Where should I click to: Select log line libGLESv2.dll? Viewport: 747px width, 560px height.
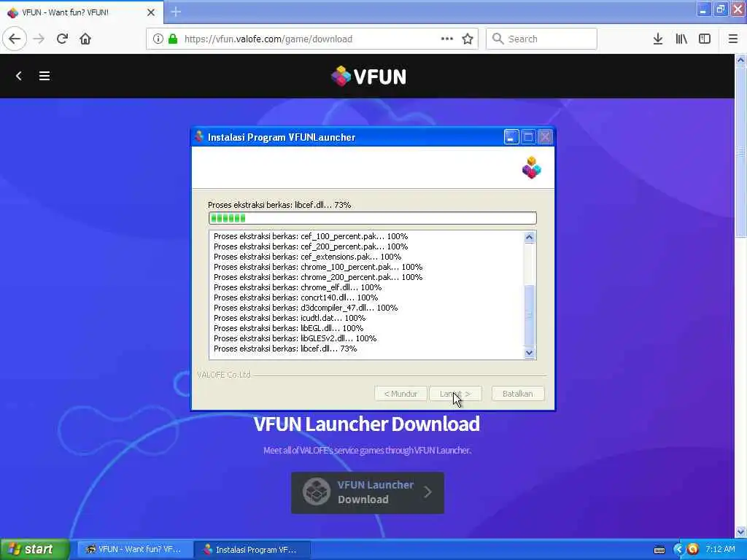295,338
